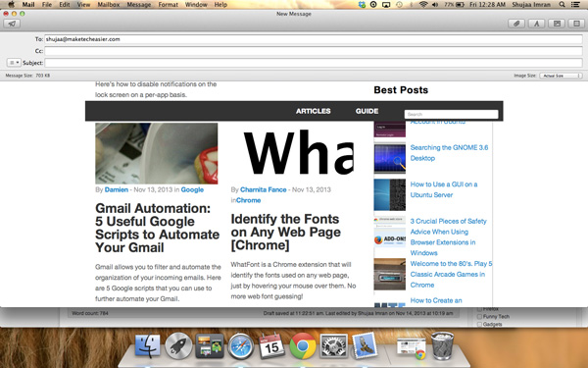This screenshot has width=588, height=368.
Task: Open the Window menu
Action: tap(196, 5)
